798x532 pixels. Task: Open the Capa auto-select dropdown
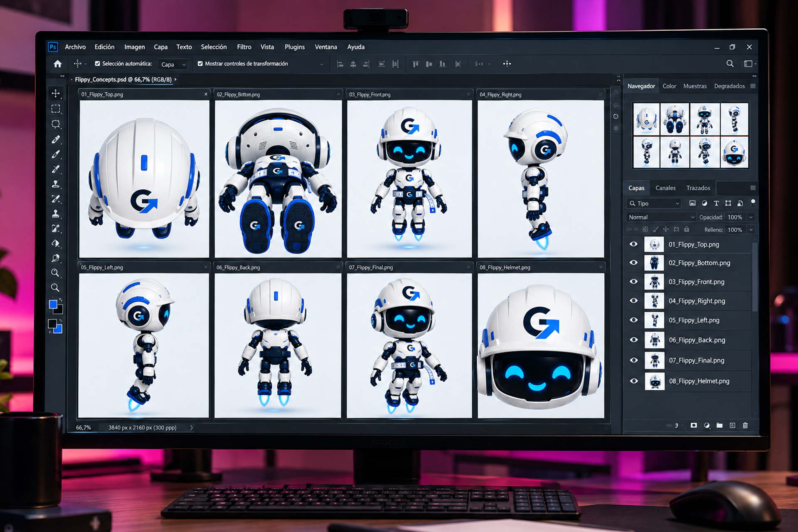click(x=174, y=64)
